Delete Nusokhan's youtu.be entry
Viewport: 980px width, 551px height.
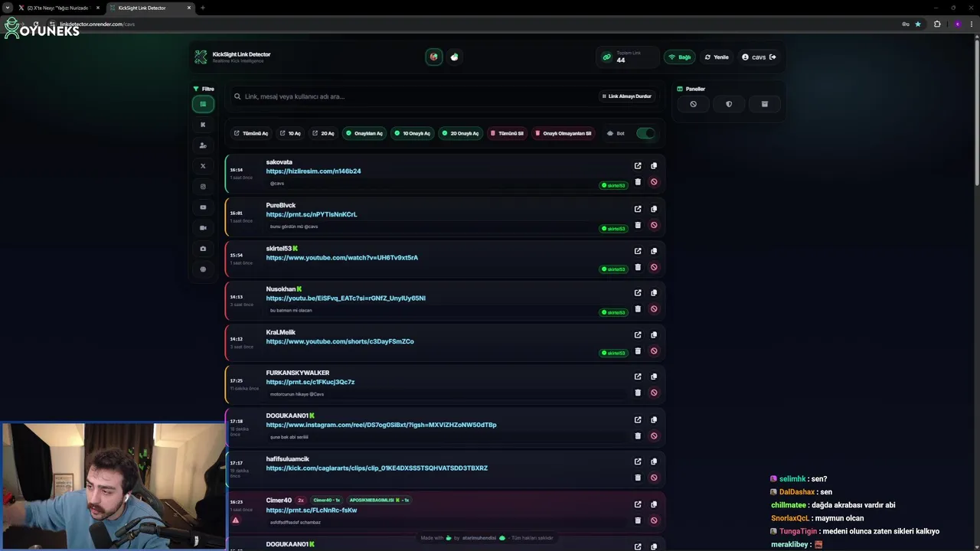(x=638, y=309)
